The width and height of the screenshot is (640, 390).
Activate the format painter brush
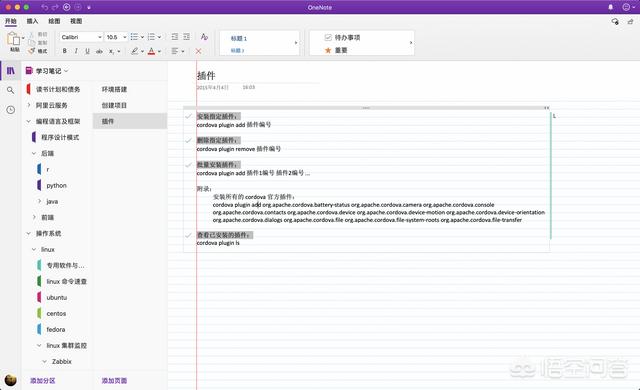tap(31, 51)
